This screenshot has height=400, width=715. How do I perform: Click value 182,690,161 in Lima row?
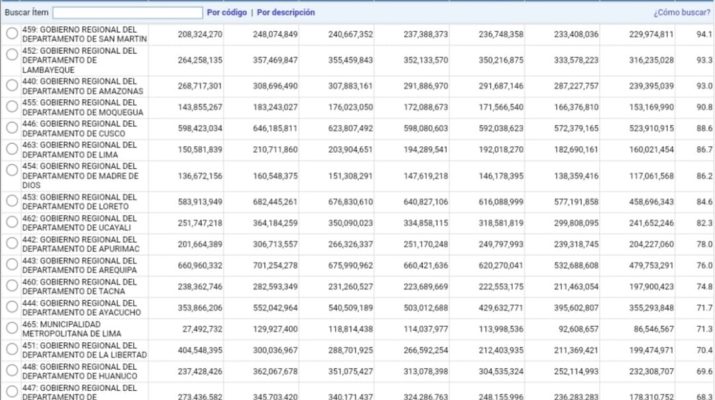(x=576, y=150)
